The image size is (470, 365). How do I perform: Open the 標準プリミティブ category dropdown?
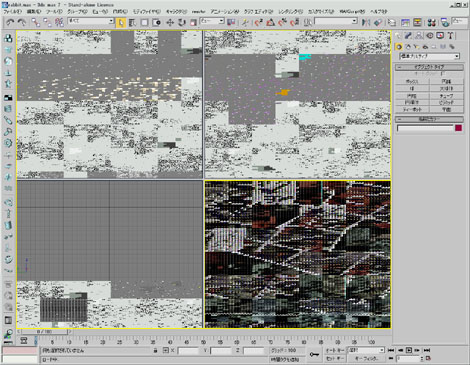tap(430, 56)
